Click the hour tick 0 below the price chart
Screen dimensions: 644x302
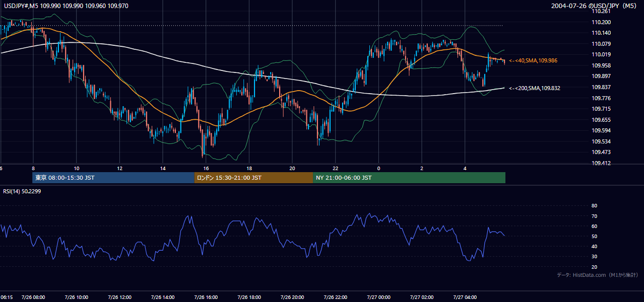coord(379,168)
